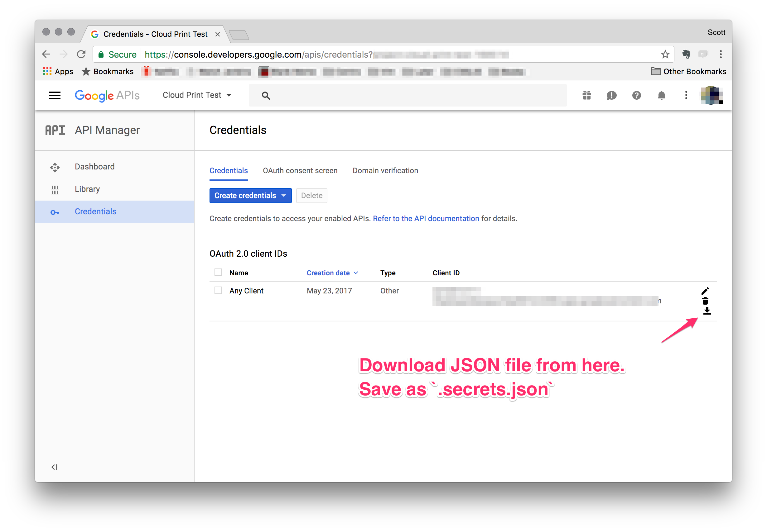The image size is (767, 532).
Task: Click the gift free trial icon
Action: coord(586,96)
